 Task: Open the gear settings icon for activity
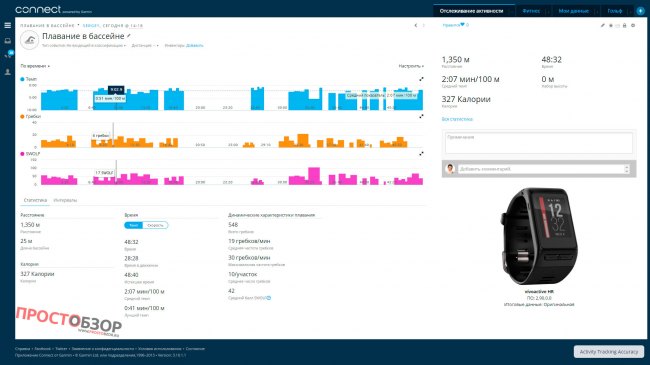tap(633, 25)
